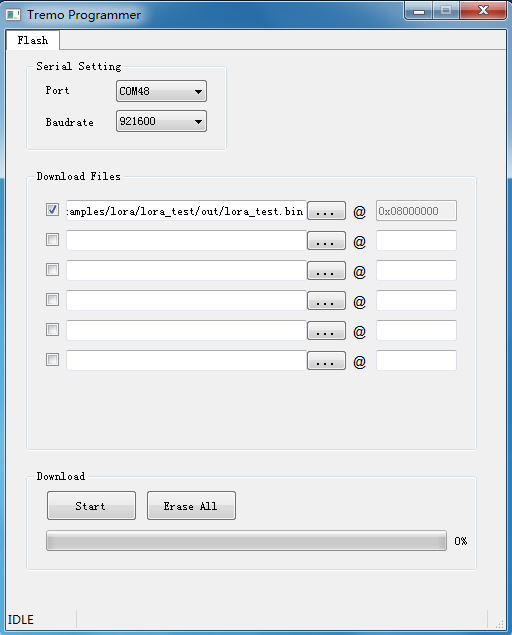Viewport: 512px width, 635px height.
Task: Click the fifth row file path field
Action: click(186, 330)
